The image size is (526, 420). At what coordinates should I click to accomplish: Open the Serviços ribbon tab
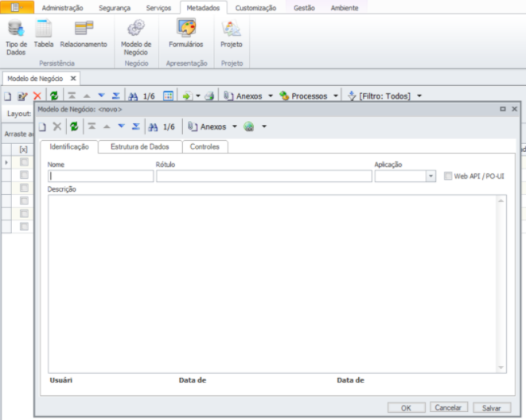[158, 8]
